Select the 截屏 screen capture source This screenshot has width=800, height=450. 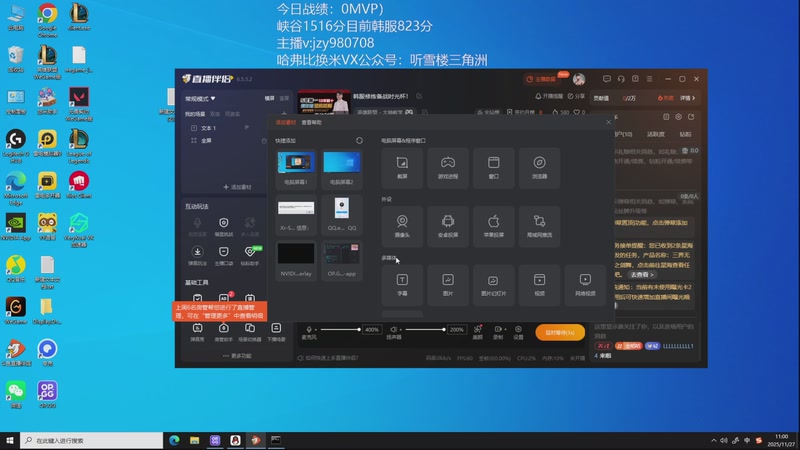402,168
